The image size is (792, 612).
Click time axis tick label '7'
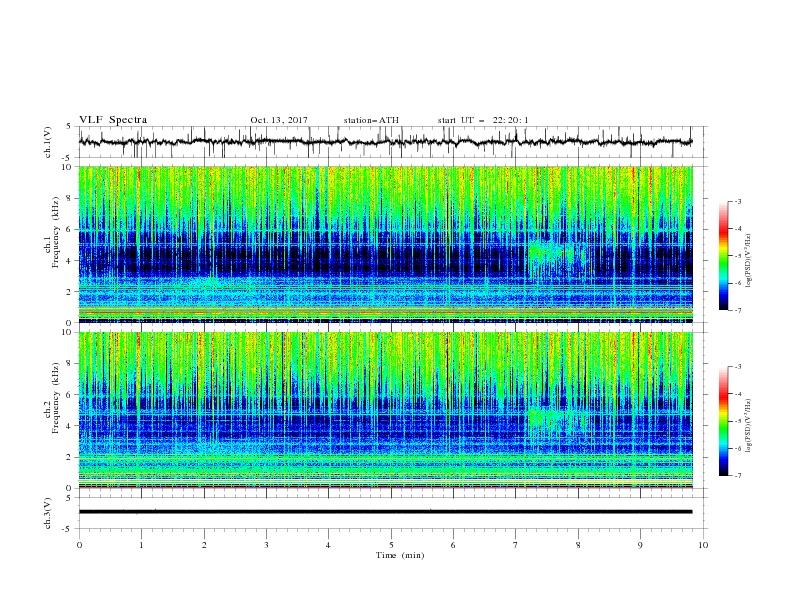pos(516,545)
